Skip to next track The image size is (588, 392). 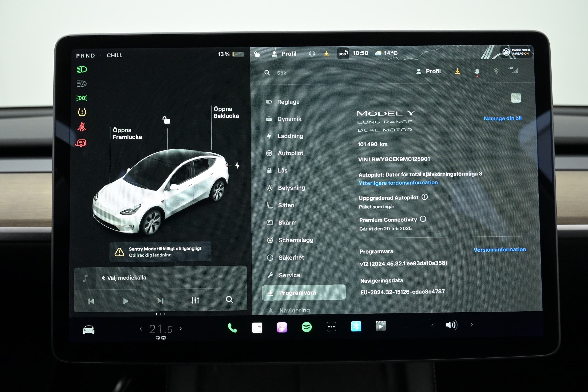pyautogui.click(x=160, y=301)
